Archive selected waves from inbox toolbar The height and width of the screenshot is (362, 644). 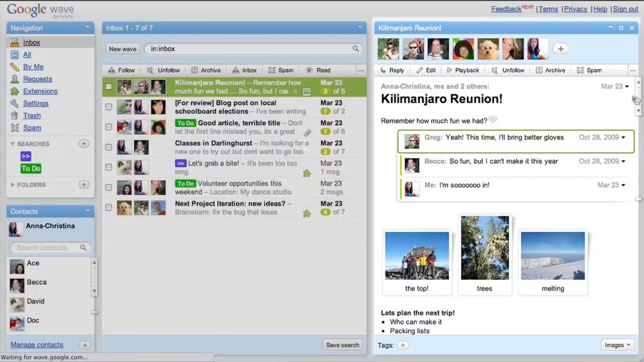point(206,70)
